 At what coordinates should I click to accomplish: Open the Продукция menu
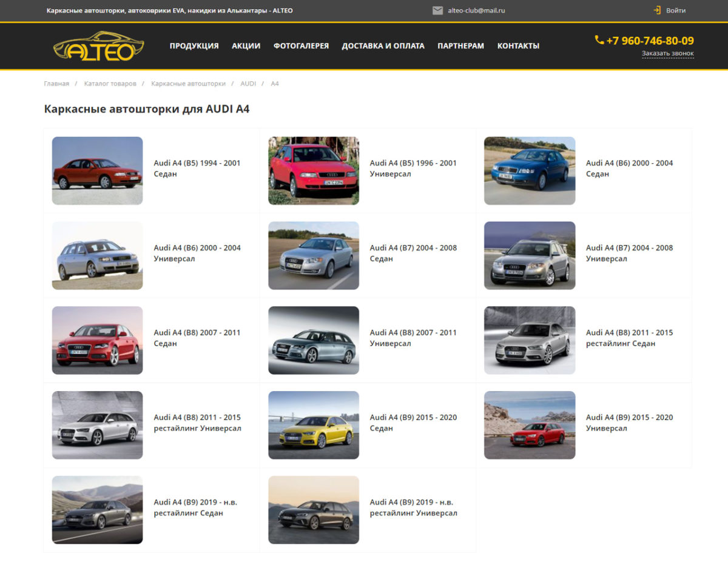tap(194, 46)
